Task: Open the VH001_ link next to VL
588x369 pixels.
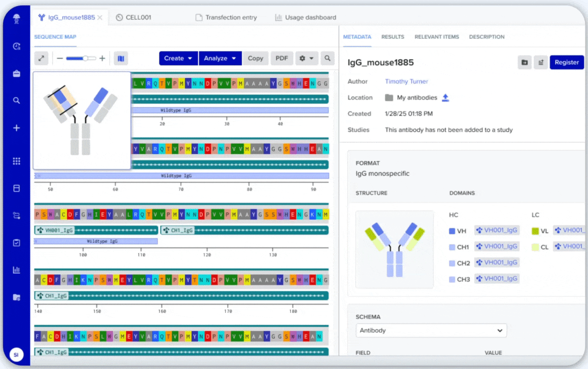Action: [570, 230]
